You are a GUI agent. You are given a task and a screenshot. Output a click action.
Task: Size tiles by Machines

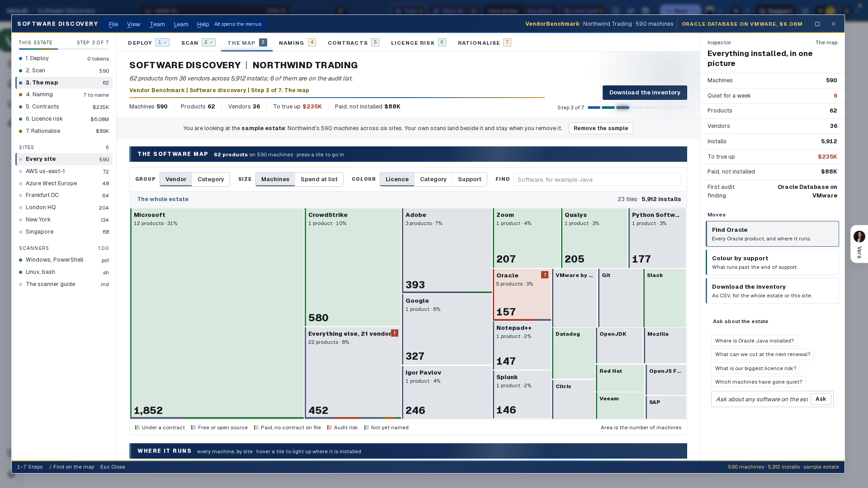(x=275, y=179)
